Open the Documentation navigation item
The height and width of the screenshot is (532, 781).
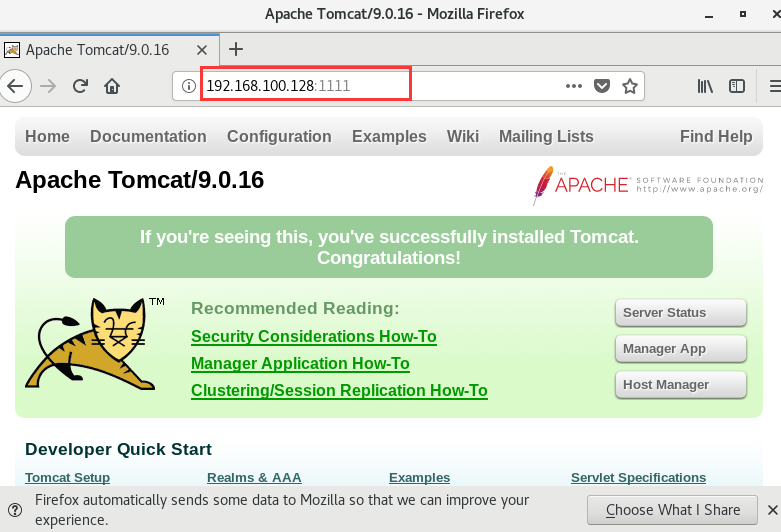coord(148,136)
